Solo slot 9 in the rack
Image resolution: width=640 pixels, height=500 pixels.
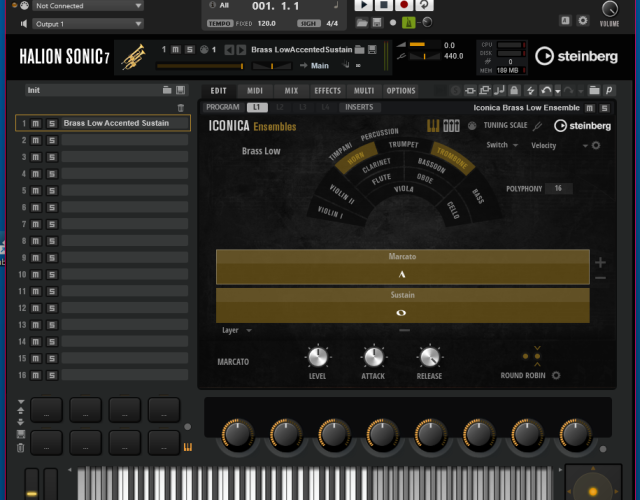pos(52,258)
